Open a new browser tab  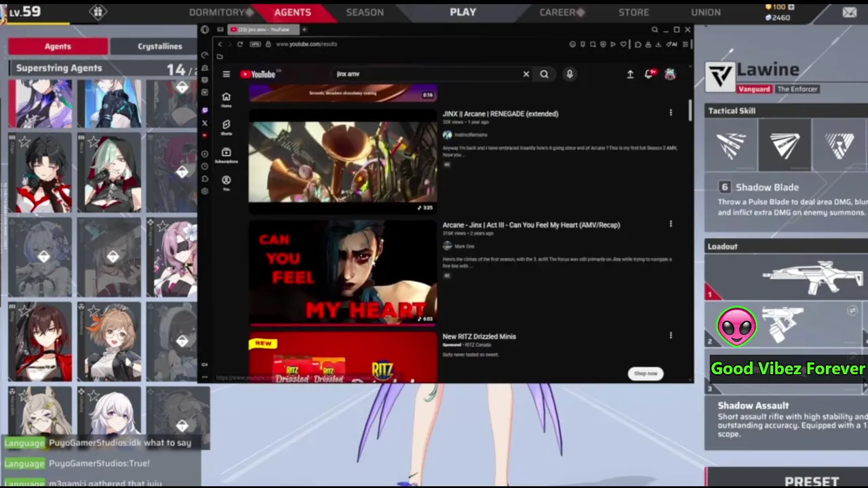[x=304, y=30]
